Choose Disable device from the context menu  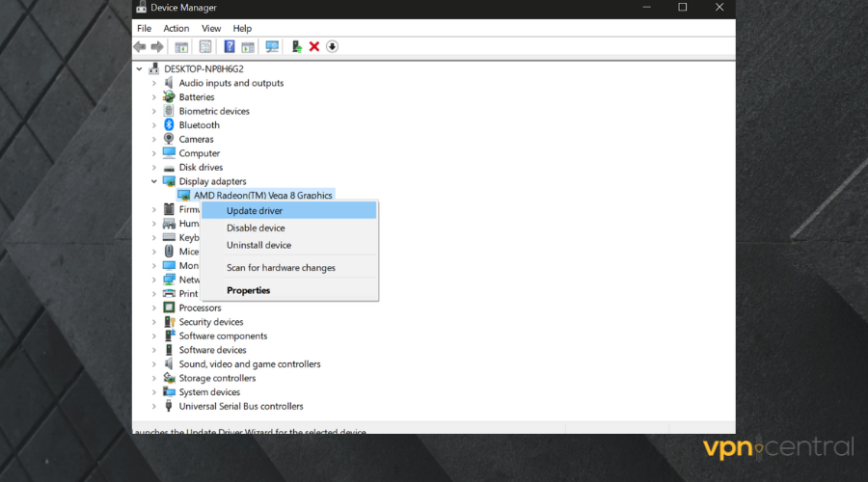[256, 228]
